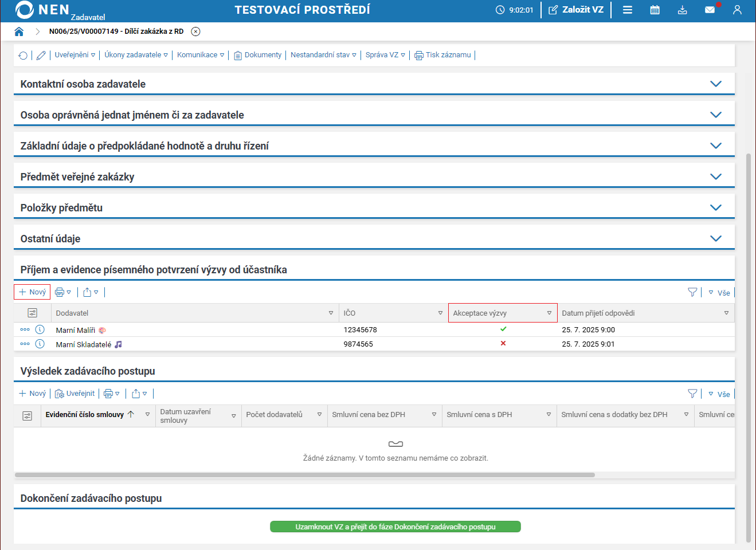756x550 pixels.
Task: Open the hamburger menu icon in the header
Action: pyautogui.click(x=628, y=10)
